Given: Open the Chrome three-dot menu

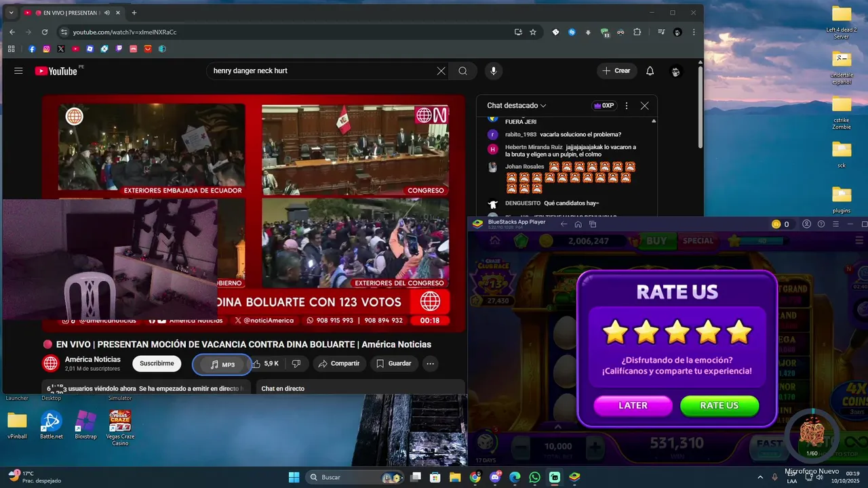Looking at the screenshot, I should (x=694, y=32).
